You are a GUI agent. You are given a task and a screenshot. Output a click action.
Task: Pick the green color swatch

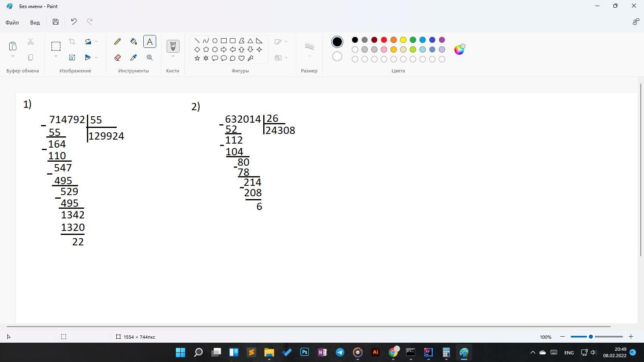tap(413, 40)
